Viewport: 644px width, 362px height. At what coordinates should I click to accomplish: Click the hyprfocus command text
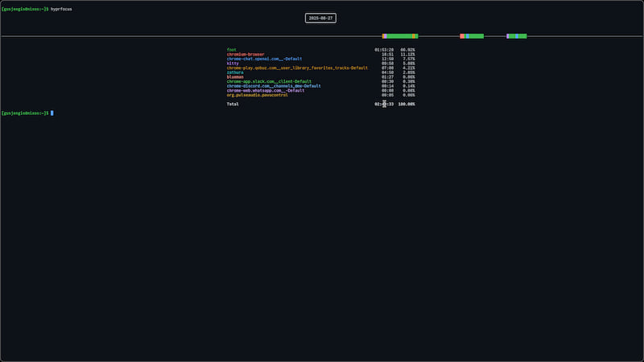tap(62, 8)
